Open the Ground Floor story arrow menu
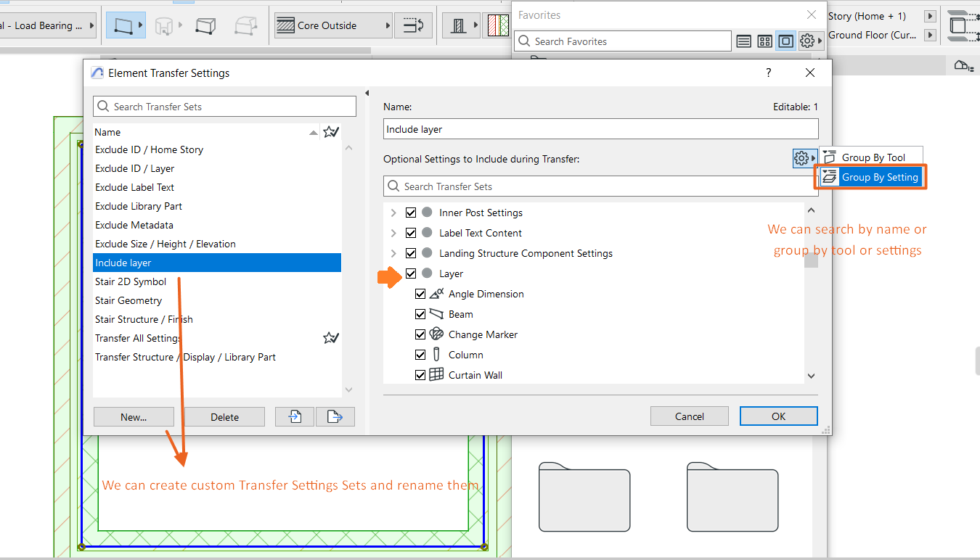980x560 pixels. click(x=930, y=35)
